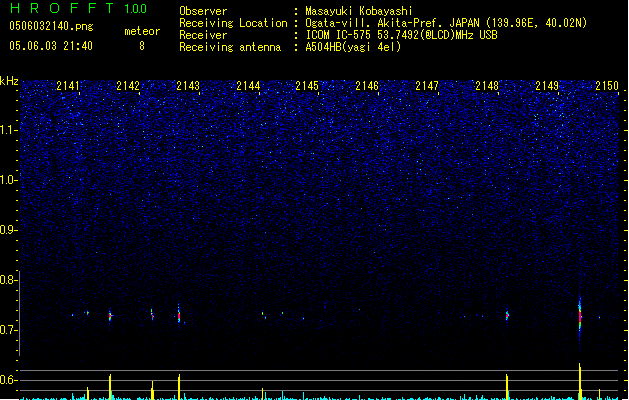Click the yellow intensity bar after 2148
The image size is (629, 400).
507,387
